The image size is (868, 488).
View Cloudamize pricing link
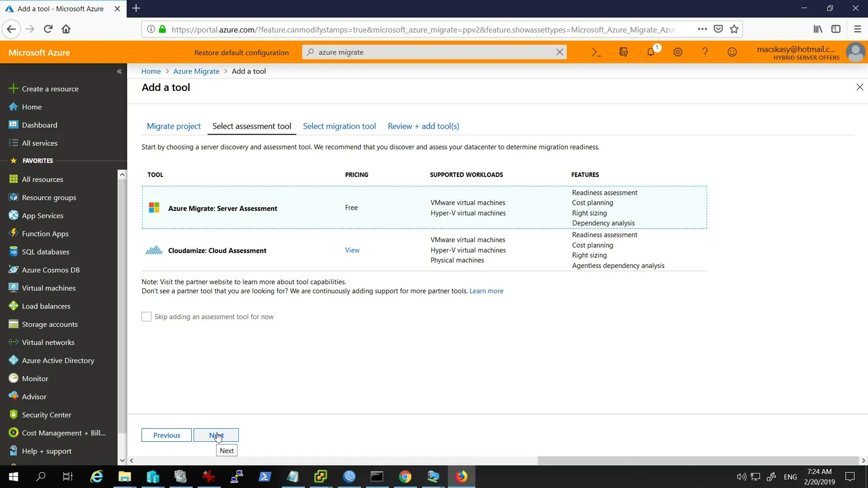[352, 250]
